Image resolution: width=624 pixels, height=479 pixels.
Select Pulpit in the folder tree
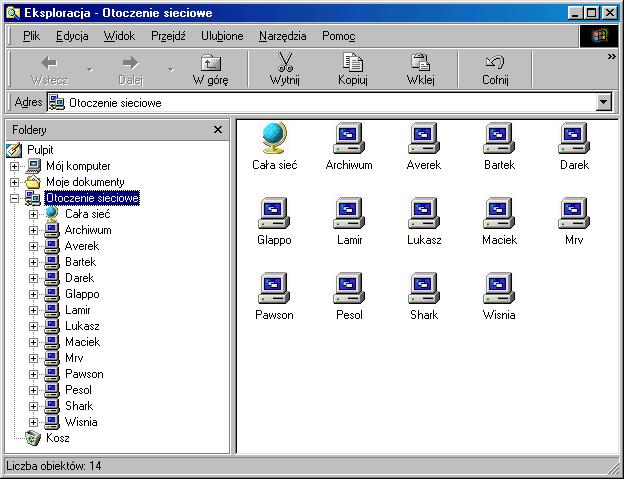[40, 150]
